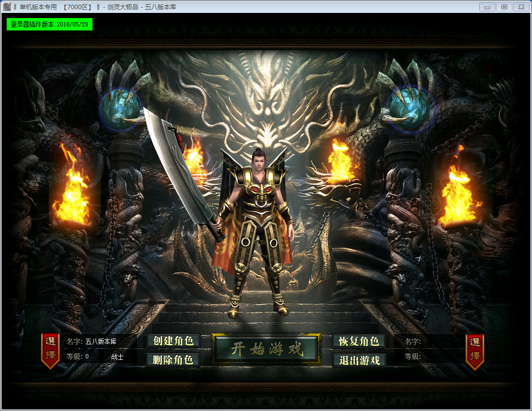This screenshot has width=532, height=411.
Task: Click the 开始游戏 start game button
Action: tap(267, 349)
